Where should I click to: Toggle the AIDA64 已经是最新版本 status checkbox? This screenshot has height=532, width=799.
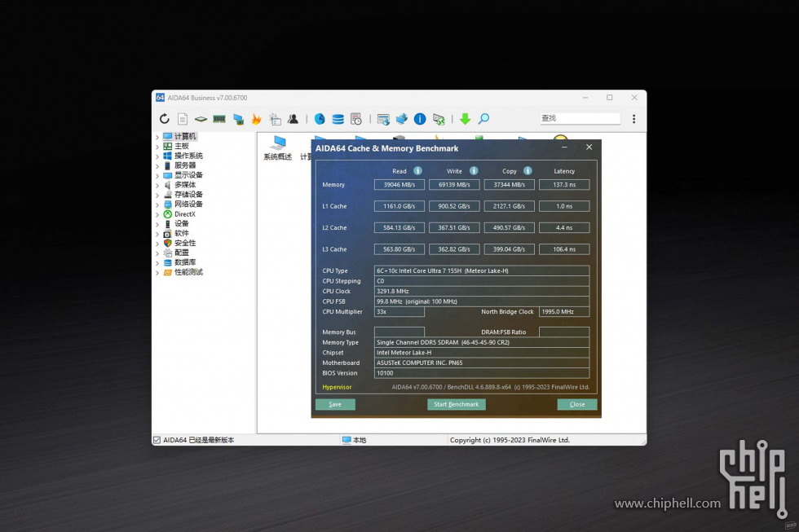coord(157,440)
